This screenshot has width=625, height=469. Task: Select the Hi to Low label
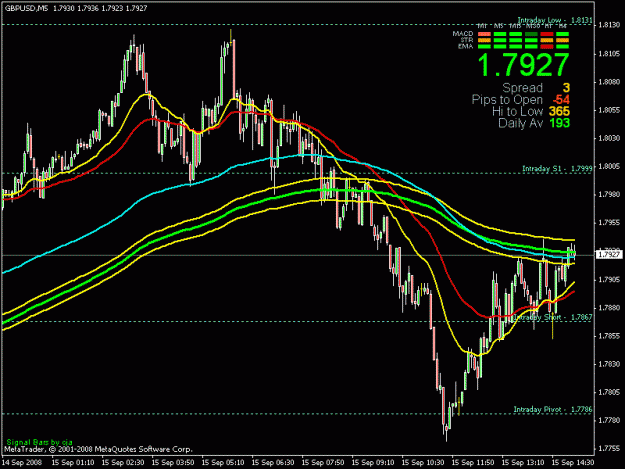coord(517,111)
